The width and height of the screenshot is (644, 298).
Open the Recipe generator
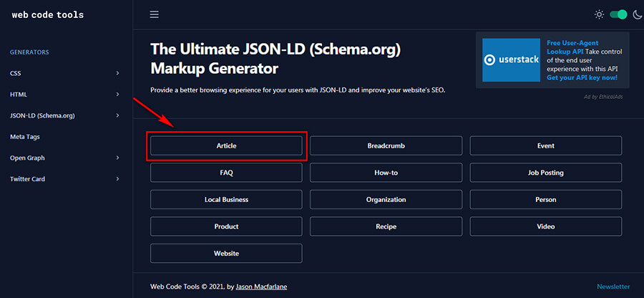[x=386, y=226]
